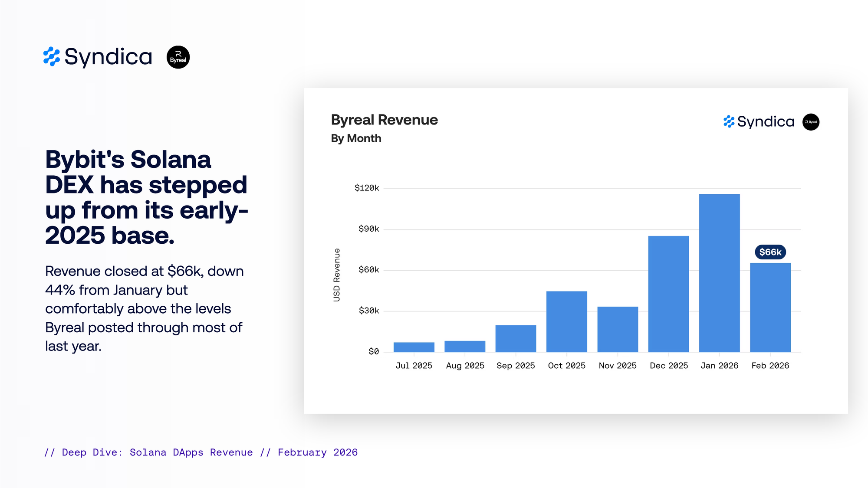868x488 pixels.
Task: Click the Deep Dive footer text
Action: tap(201, 452)
